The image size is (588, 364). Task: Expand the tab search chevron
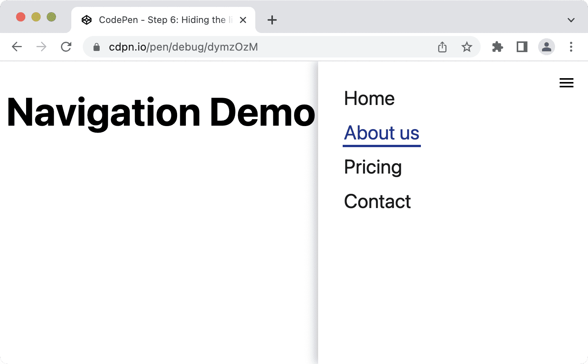(x=571, y=20)
